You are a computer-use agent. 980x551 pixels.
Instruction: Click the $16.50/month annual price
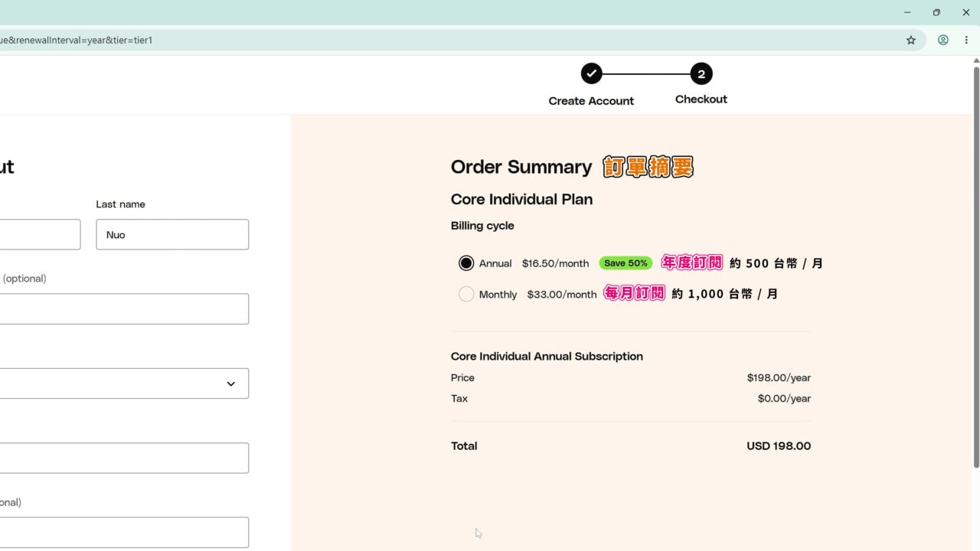pyautogui.click(x=555, y=263)
